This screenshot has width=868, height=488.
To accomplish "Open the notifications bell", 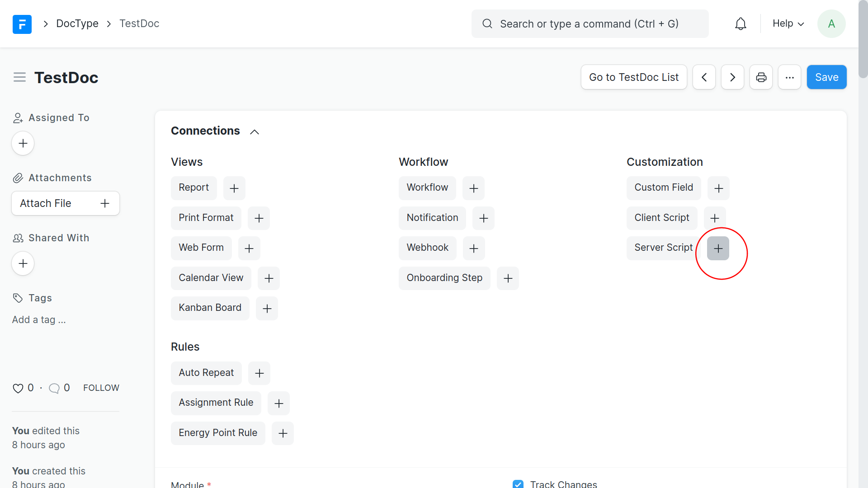I will tap(741, 24).
